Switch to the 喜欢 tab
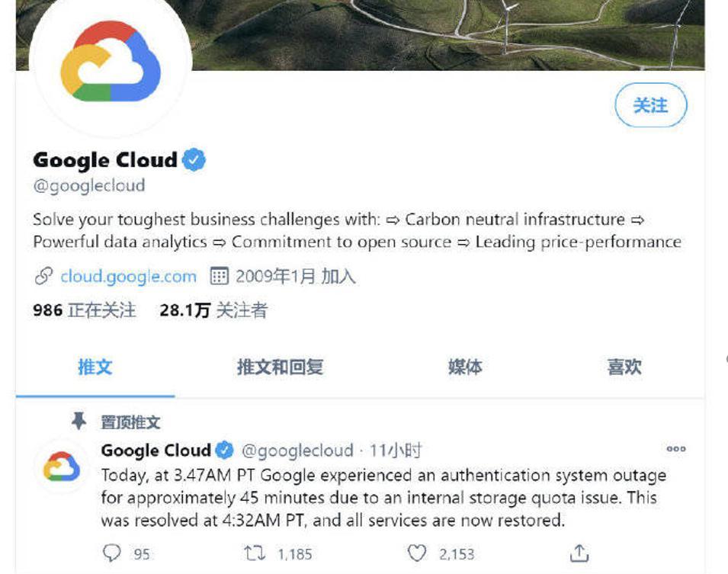728x574 pixels. tap(624, 367)
